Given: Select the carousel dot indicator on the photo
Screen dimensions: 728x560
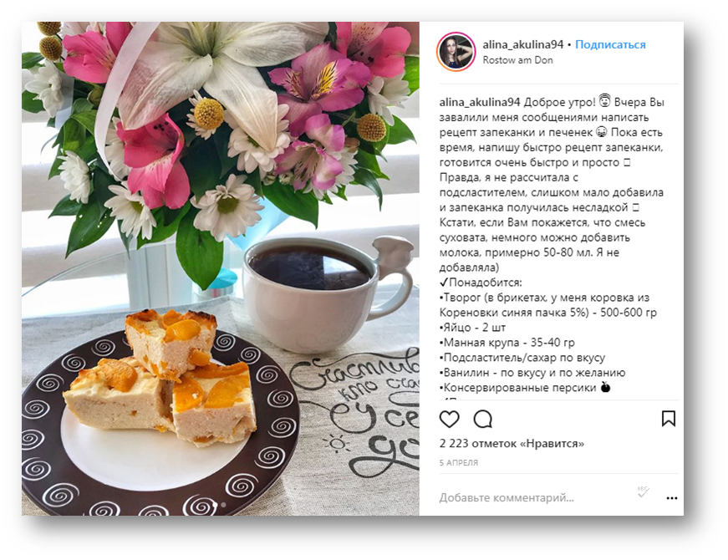Looking at the screenshot, I should point(223,505).
